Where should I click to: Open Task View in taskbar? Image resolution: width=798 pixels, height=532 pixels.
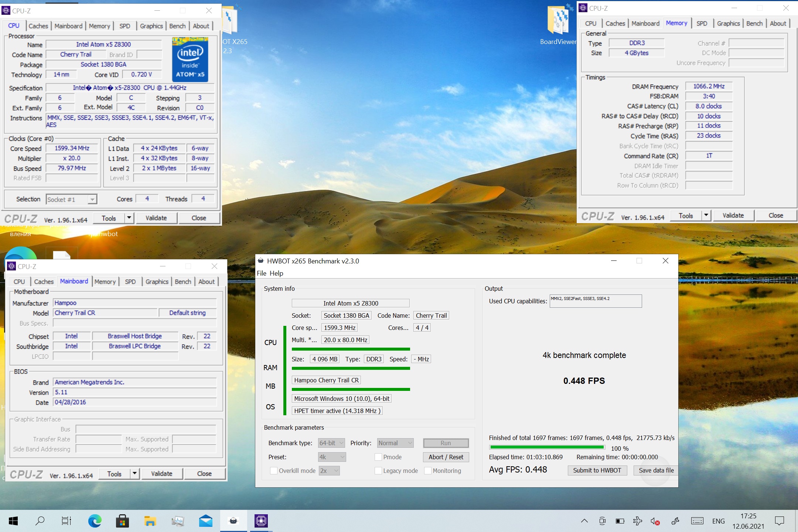66,521
